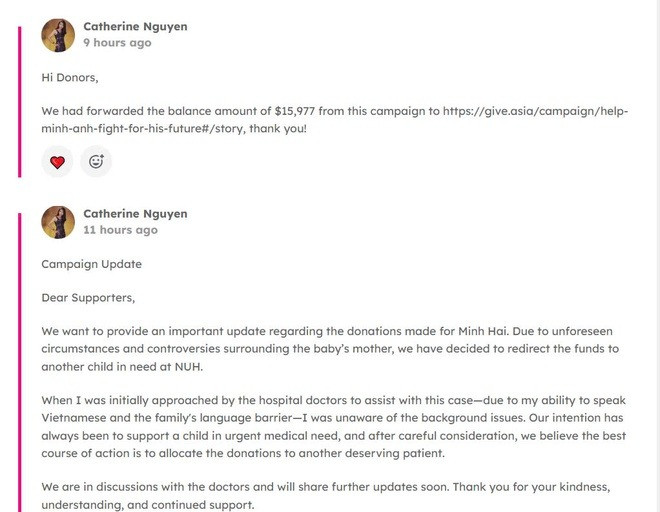Open Catherine Nguyen's name on the 9-hours-ago post

[x=135, y=27]
